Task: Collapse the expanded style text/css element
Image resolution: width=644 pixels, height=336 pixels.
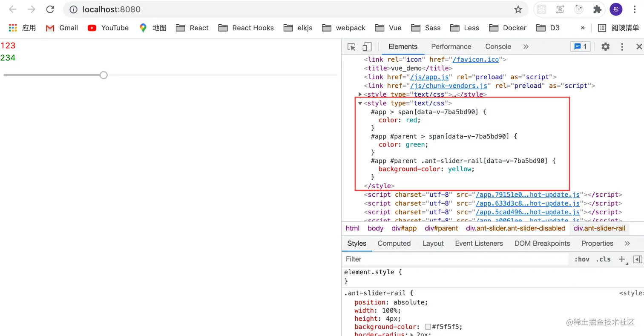Action: point(360,103)
